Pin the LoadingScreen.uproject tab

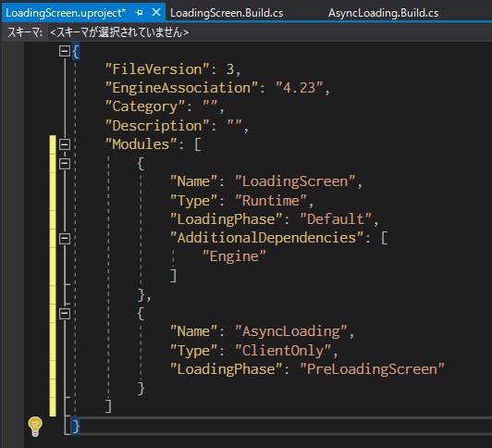pos(139,13)
